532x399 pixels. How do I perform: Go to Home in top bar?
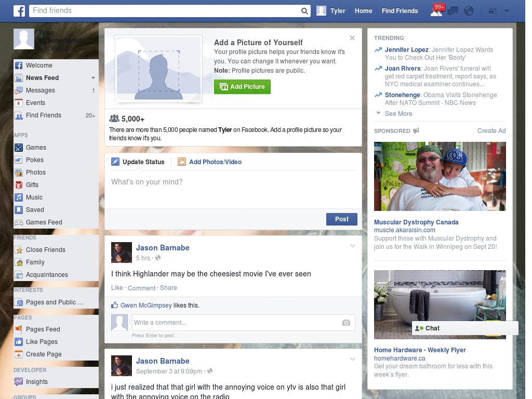[363, 11]
